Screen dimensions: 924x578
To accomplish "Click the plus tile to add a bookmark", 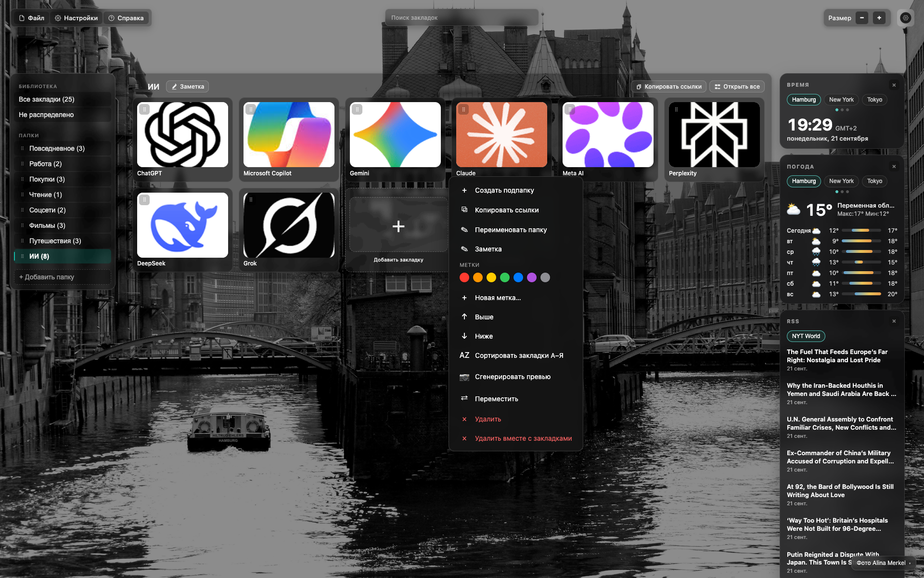I will pos(398,226).
